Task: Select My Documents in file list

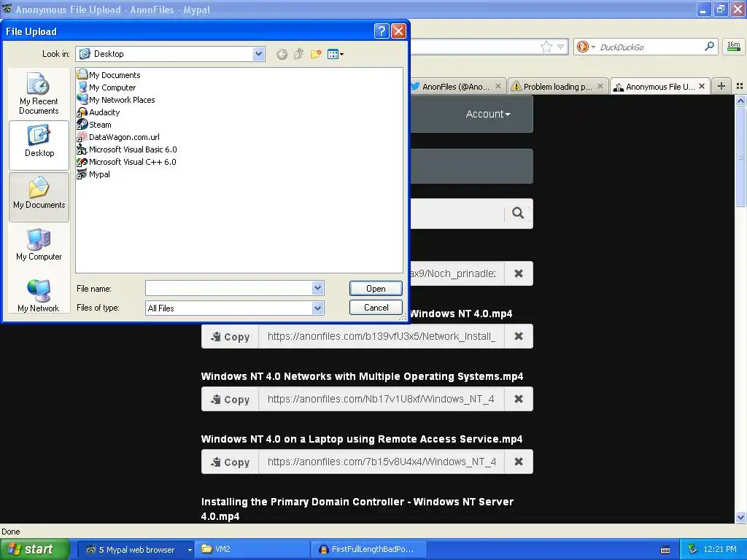Action: click(x=109, y=75)
